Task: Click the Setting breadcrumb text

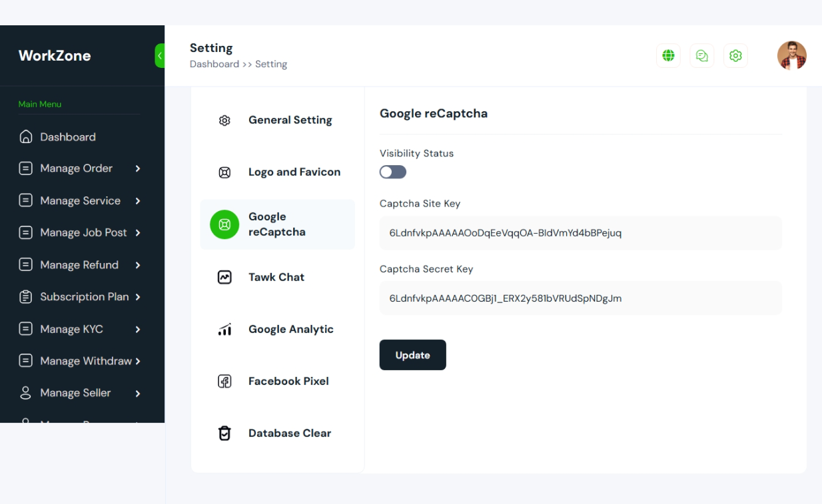Action: click(x=271, y=65)
